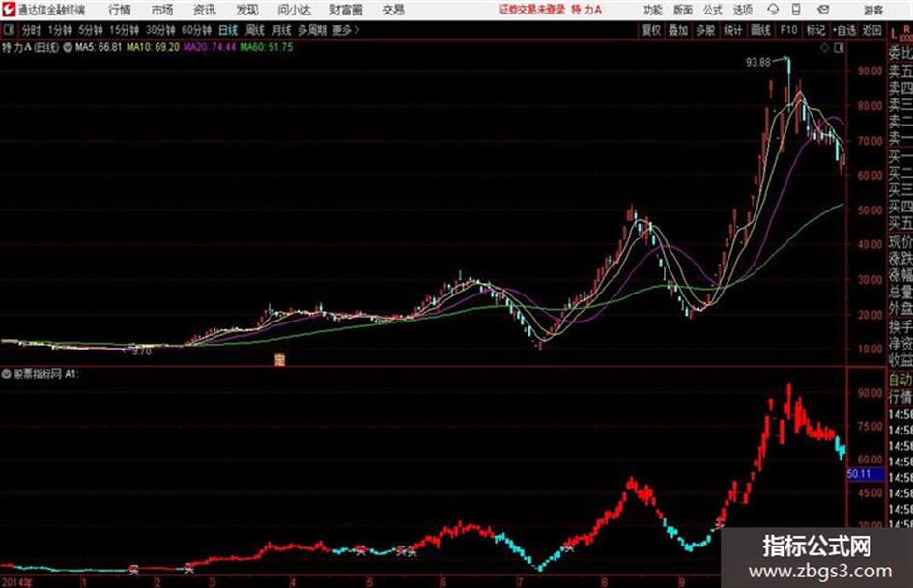Screen dimensions: 913x588
Task: Switch to 5分钟 chart period
Action: pos(90,30)
